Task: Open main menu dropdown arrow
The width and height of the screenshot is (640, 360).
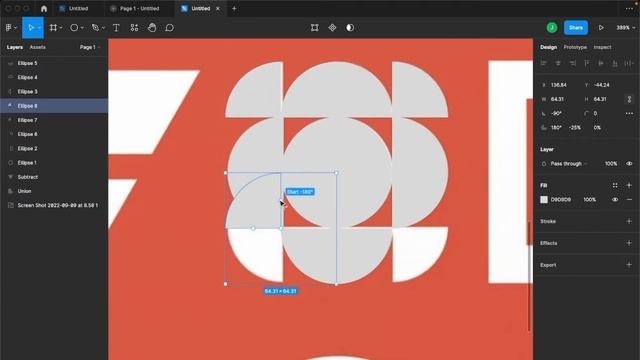Action: pyautogui.click(x=16, y=28)
